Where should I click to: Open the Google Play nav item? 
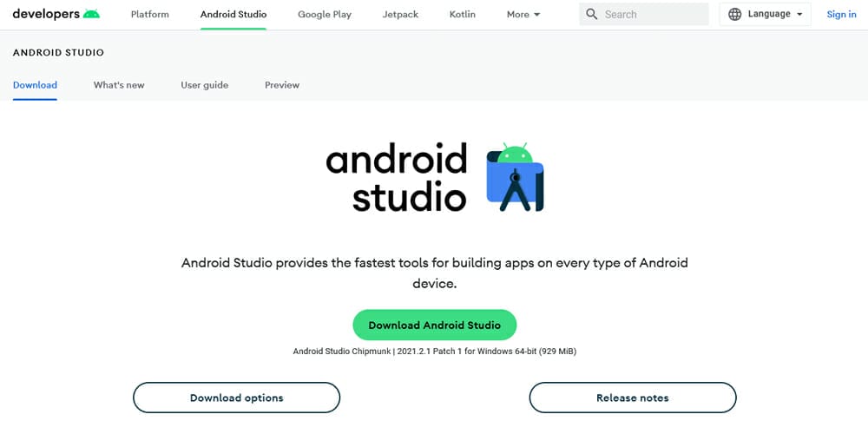[x=325, y=15]
